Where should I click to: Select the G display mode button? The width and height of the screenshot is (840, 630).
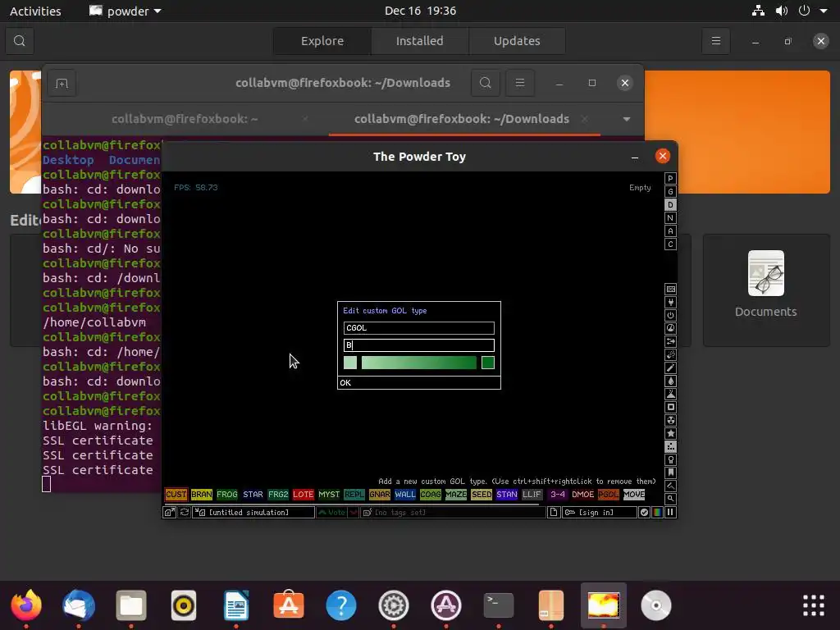coord(670,192)
